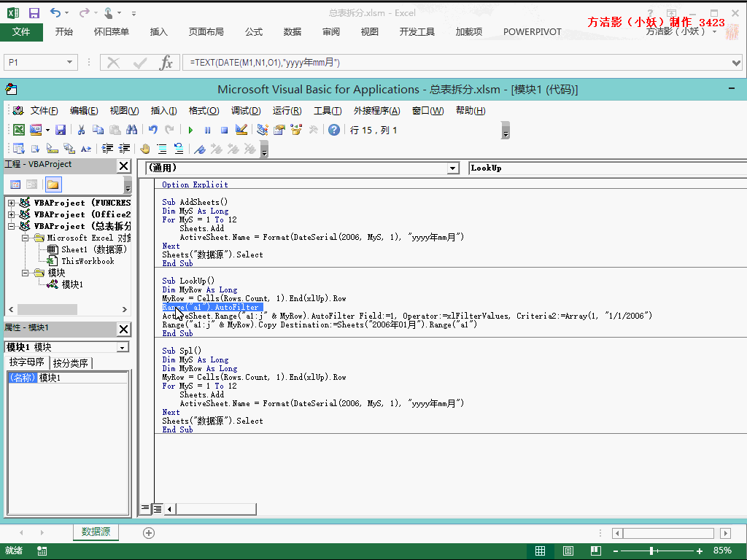
Task: Click zoom in plus button
Action: tap(700, 551)
